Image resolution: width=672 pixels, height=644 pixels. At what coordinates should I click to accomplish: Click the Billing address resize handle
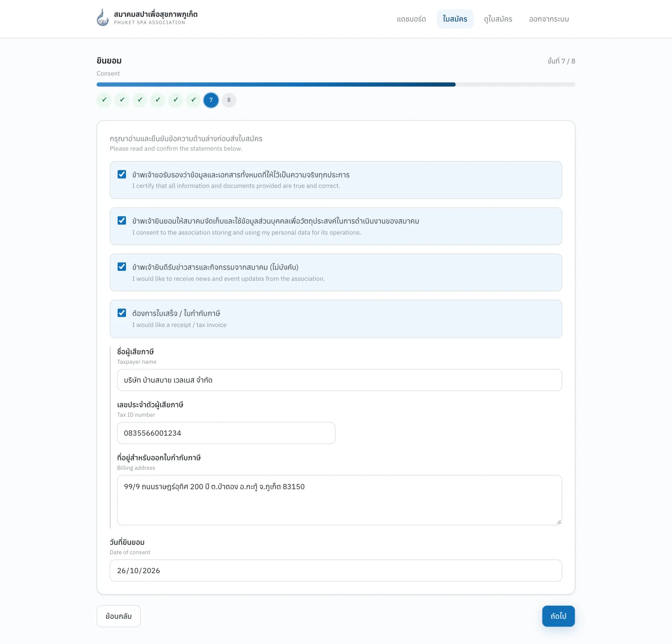point(559,522)
